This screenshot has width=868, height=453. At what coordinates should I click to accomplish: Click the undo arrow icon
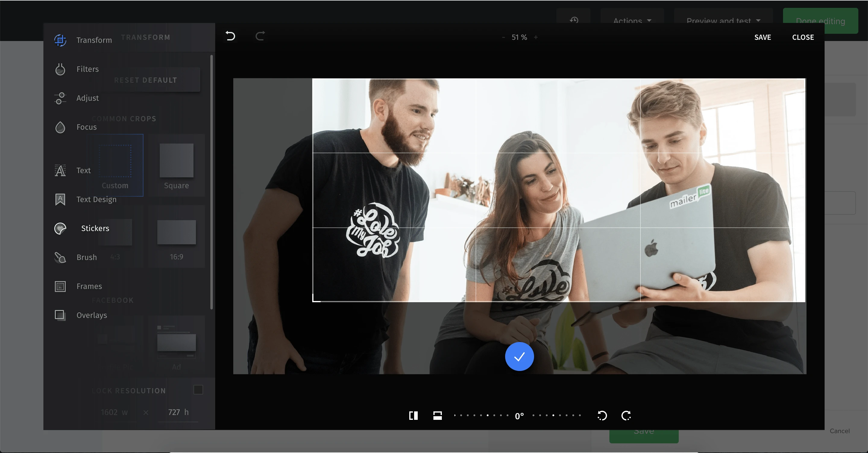point(231,36)
